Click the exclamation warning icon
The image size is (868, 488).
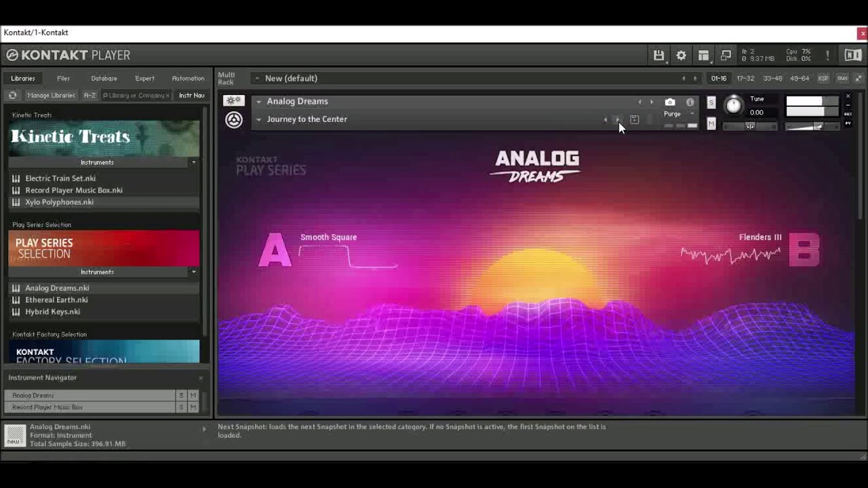827,56
